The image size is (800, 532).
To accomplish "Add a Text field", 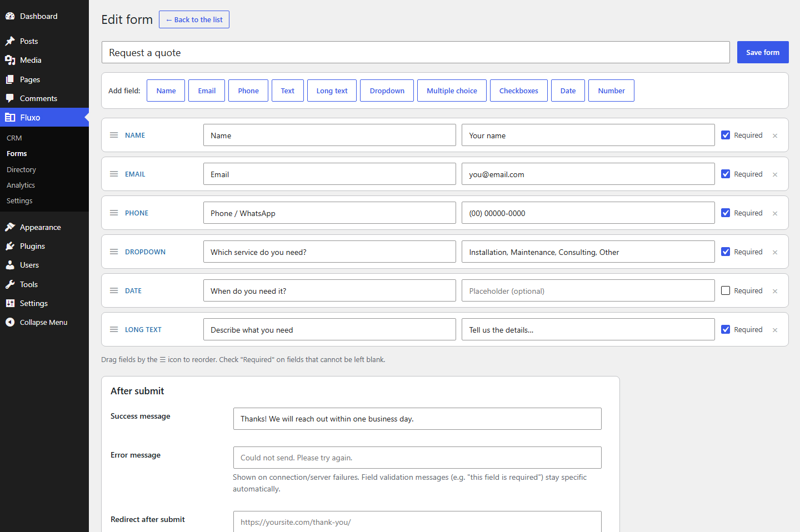I will 288,91.
